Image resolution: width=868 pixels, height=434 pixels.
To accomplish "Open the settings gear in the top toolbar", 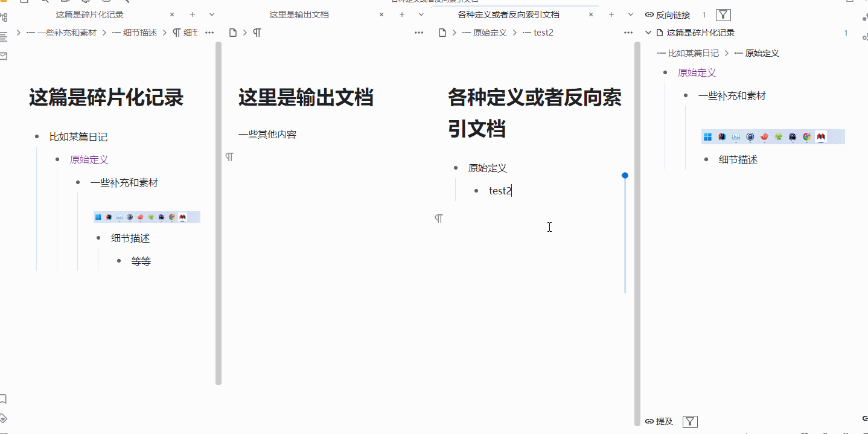I will coord(86,2).
